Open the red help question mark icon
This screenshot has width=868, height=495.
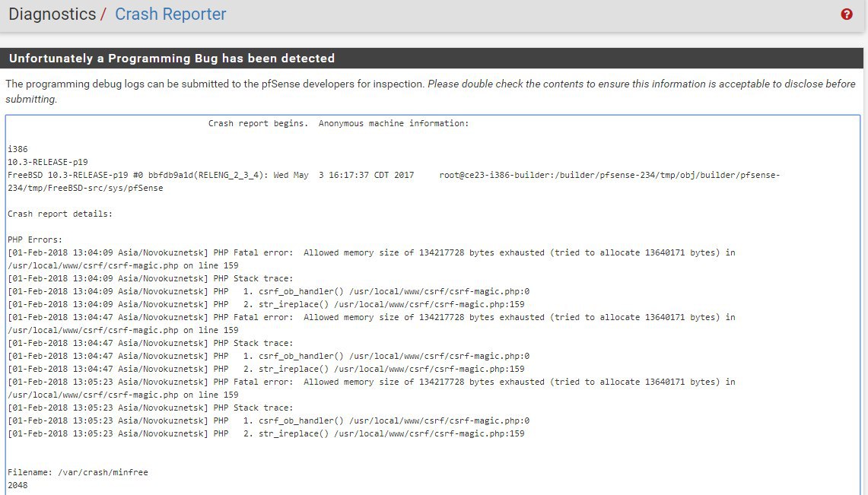point(847,14)
